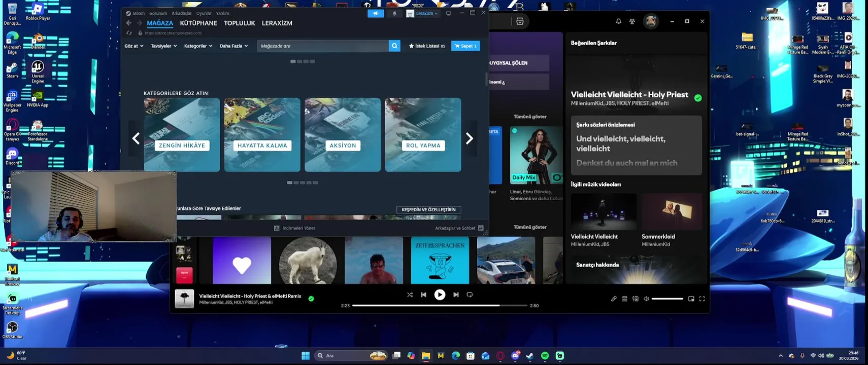Open the LERAXİZM profile tab

click(x=277, y=23)
